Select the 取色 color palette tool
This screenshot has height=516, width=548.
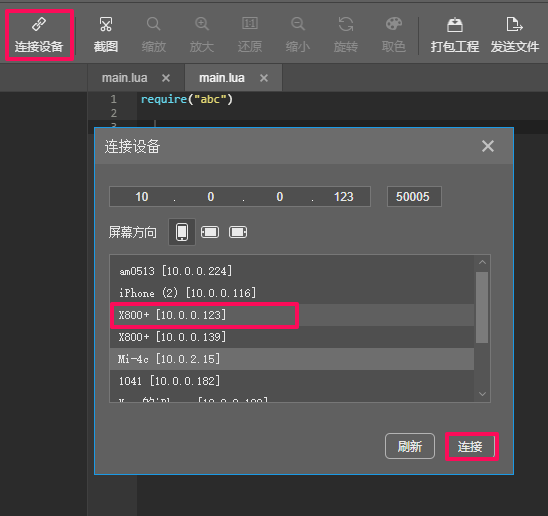point(394,24)
